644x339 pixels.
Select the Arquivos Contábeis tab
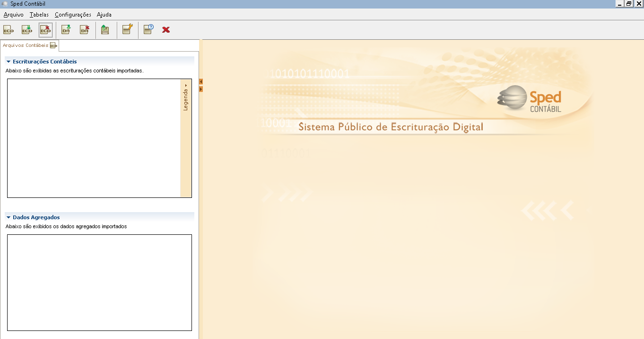click(x=29, y=45)
